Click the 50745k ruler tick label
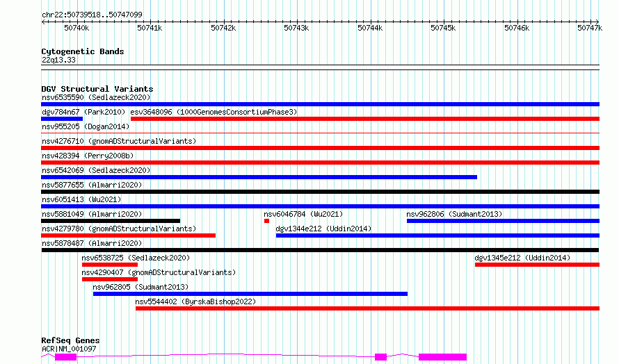 click(443, 28)
